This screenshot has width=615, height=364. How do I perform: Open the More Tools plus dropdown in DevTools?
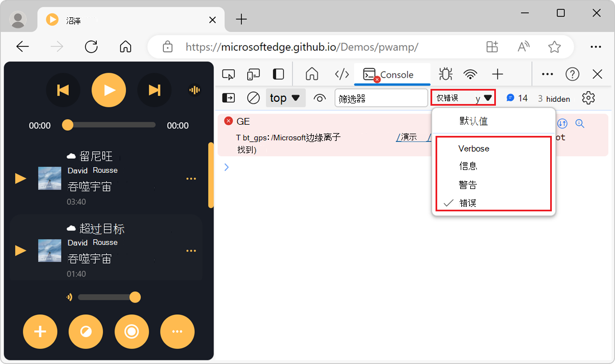click(x=498, y=74)
